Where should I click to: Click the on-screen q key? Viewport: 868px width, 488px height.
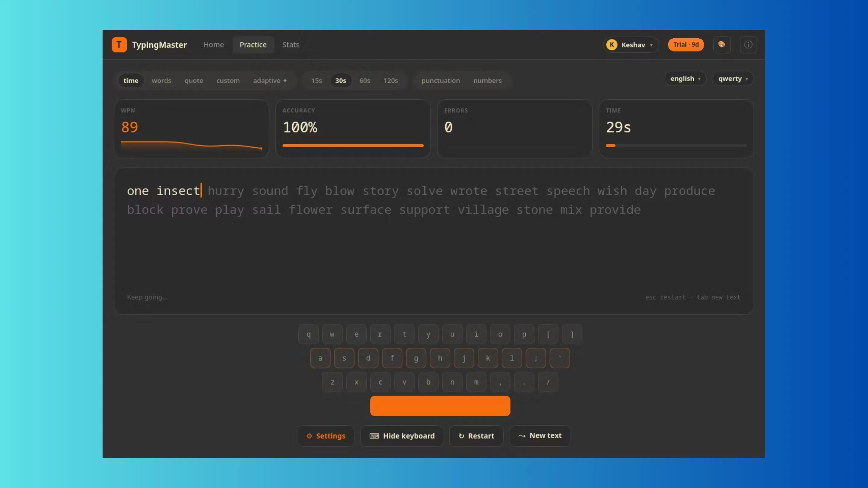308,334
